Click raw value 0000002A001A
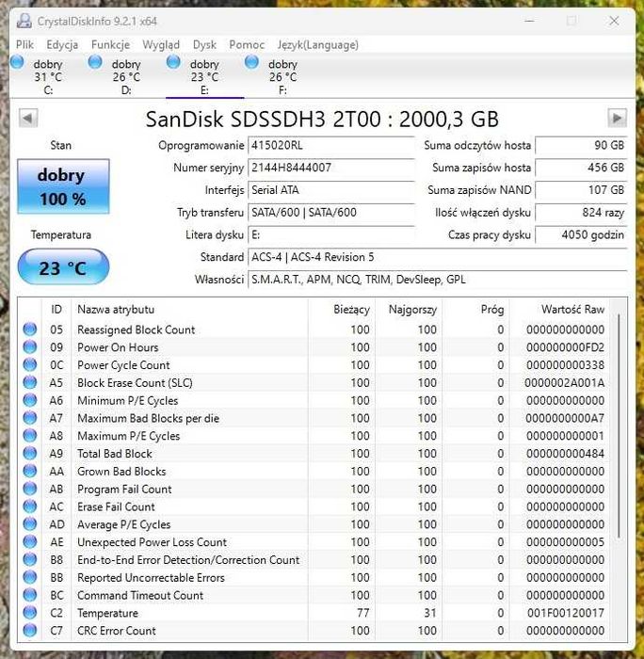Image resolution: width=644 pixels, height=659 pixels. pos(565,382)
